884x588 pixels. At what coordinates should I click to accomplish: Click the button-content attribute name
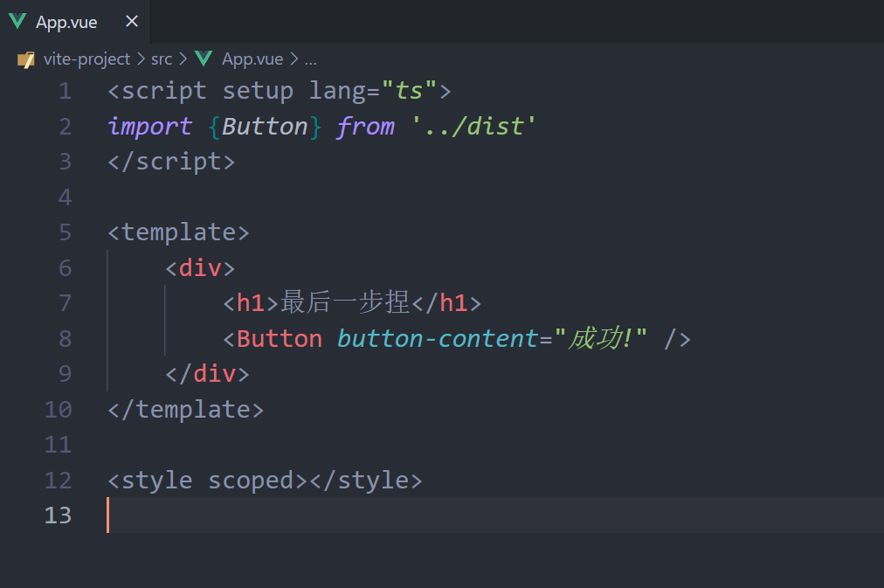coord(438,338)
